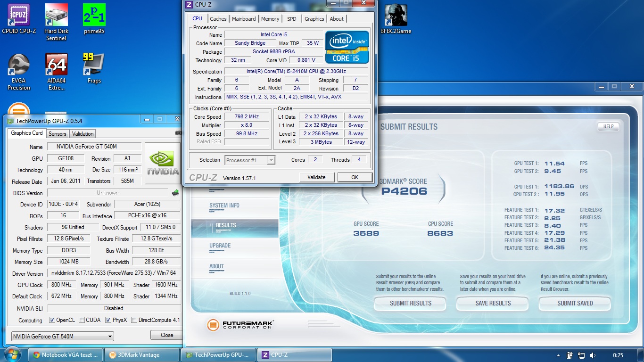644x362 pixels.
Task: Click CPU-Z title bar Z icon
Action: [189, 5]
